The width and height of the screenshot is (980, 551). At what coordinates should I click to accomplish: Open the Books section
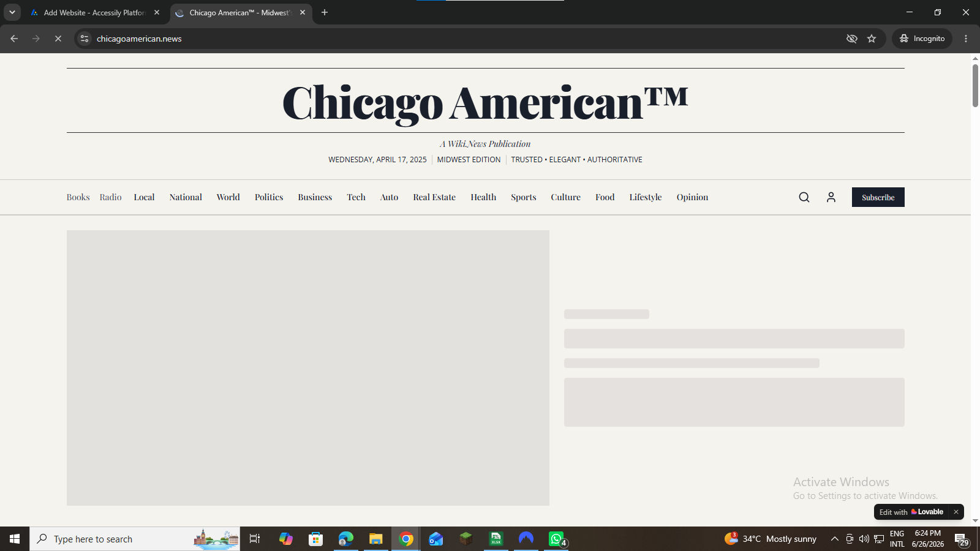tap(78, 197)
